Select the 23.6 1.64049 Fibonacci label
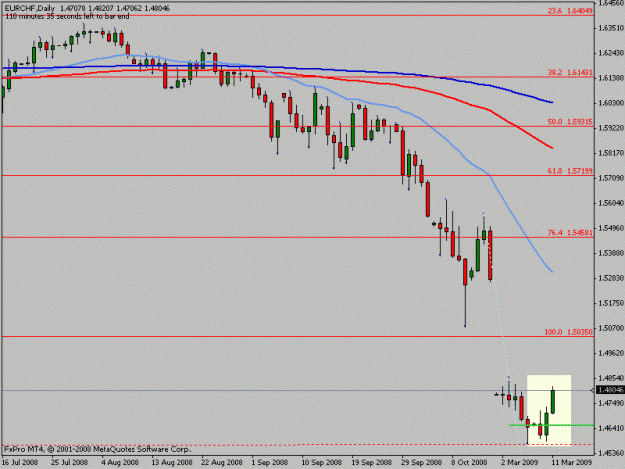Viewport: 625px width, 469px height. (x=570, y=11)
